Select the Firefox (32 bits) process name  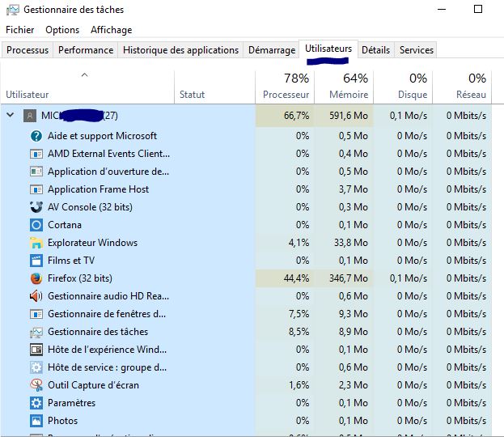point(80,278)
